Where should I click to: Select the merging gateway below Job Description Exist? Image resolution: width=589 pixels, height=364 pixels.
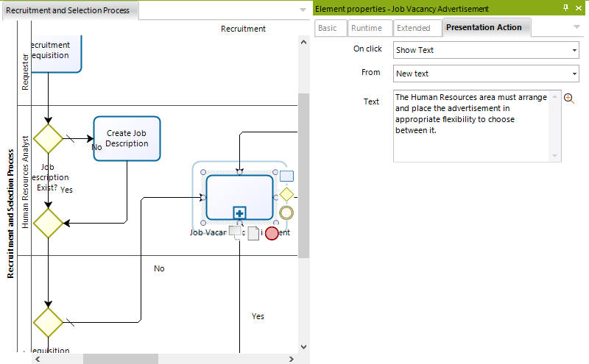48,224
